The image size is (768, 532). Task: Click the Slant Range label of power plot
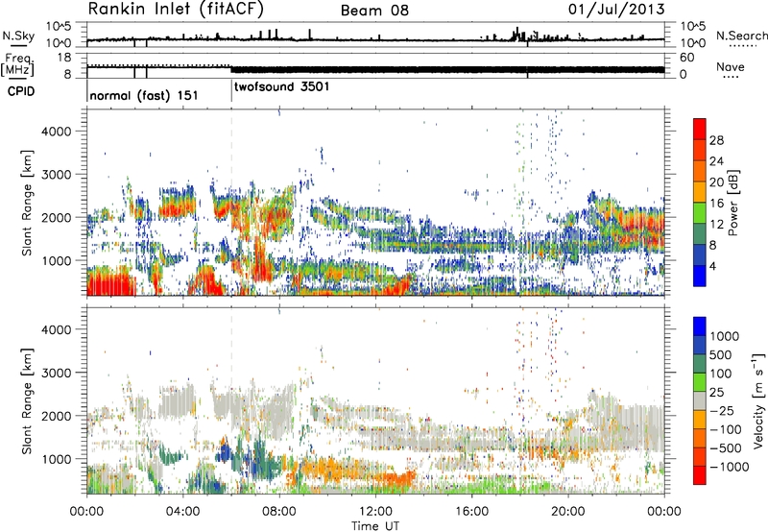tap(27, 203)
